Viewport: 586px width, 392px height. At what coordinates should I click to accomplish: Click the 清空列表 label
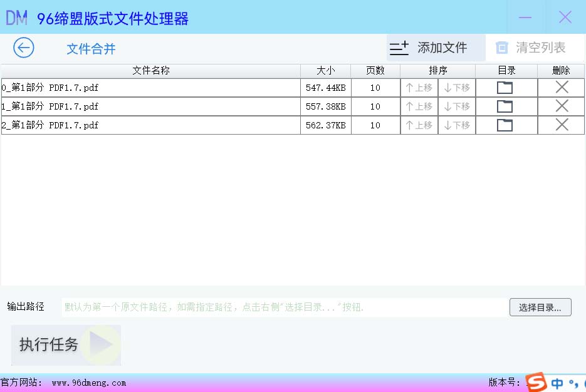click(541, 48)
